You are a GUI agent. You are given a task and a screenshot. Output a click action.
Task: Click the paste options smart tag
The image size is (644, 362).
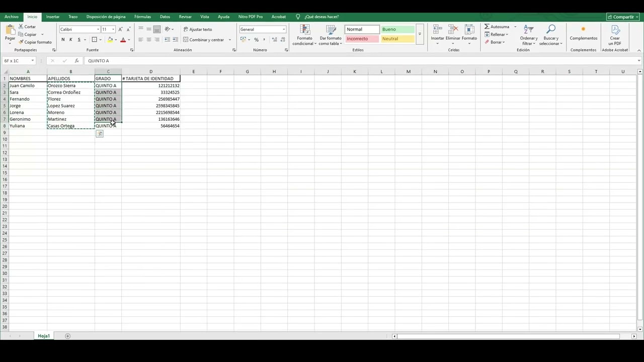click(x=100, y=134)
